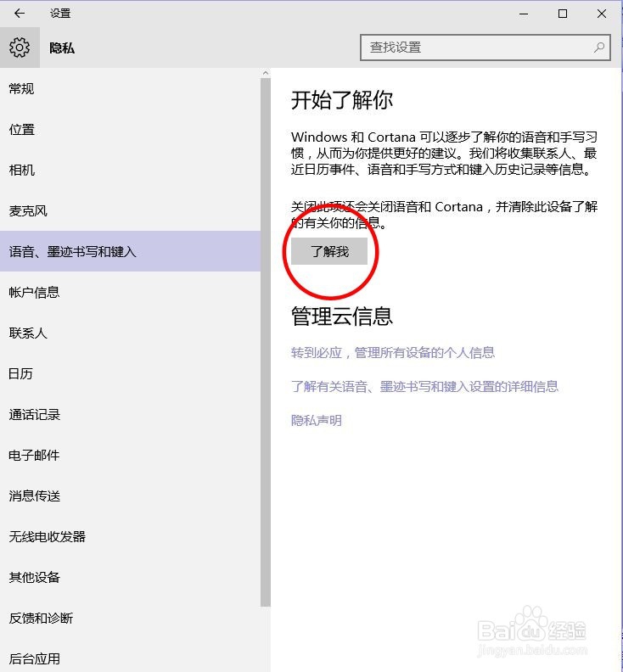Select 通话记录 in the sidebar
The width and height of the screenshot is (623, 672).
[x=130, y=414]
